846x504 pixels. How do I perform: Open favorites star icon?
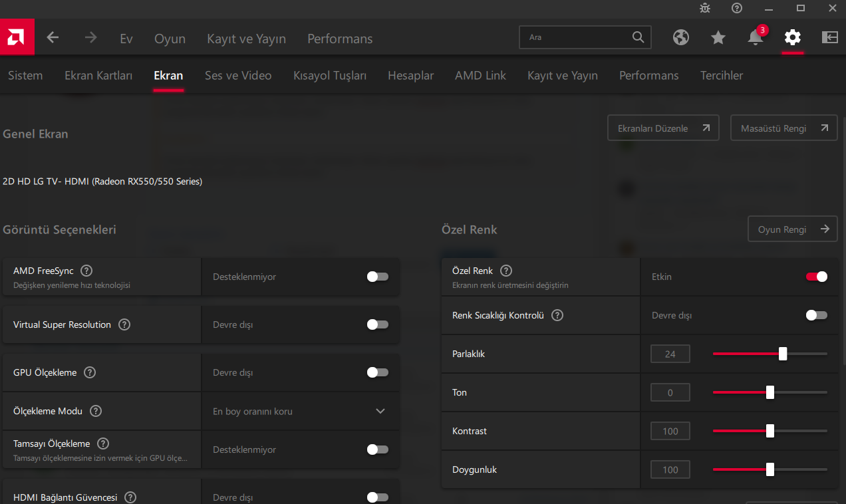[718, 37]
